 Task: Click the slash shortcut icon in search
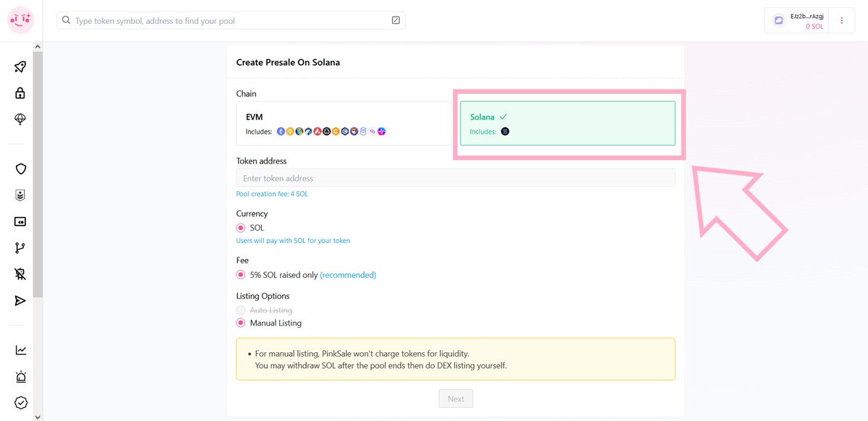click(x=396, y=20)
